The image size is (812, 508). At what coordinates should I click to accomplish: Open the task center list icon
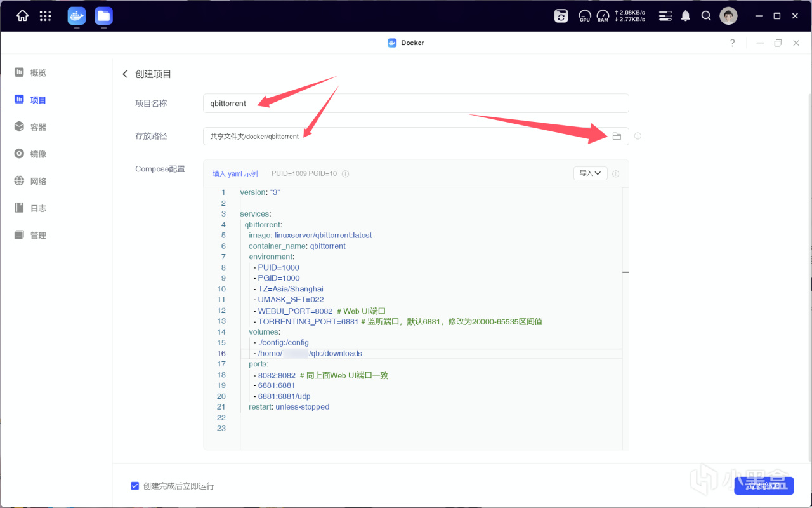665,16
